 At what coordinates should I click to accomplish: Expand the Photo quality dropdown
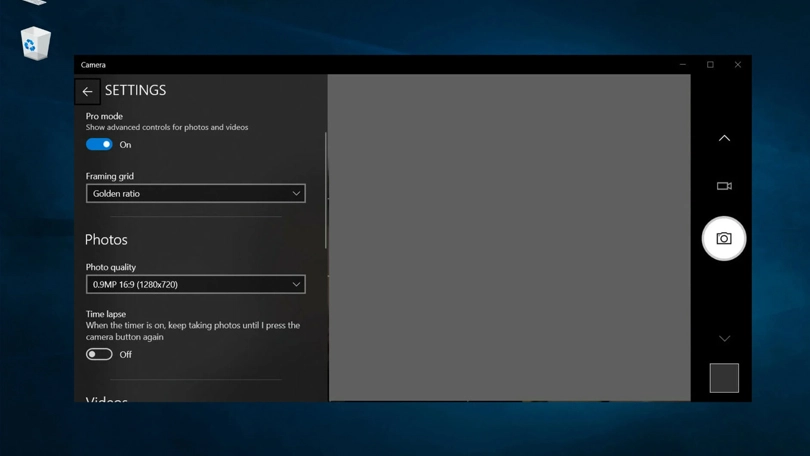(x=195, y=284)
